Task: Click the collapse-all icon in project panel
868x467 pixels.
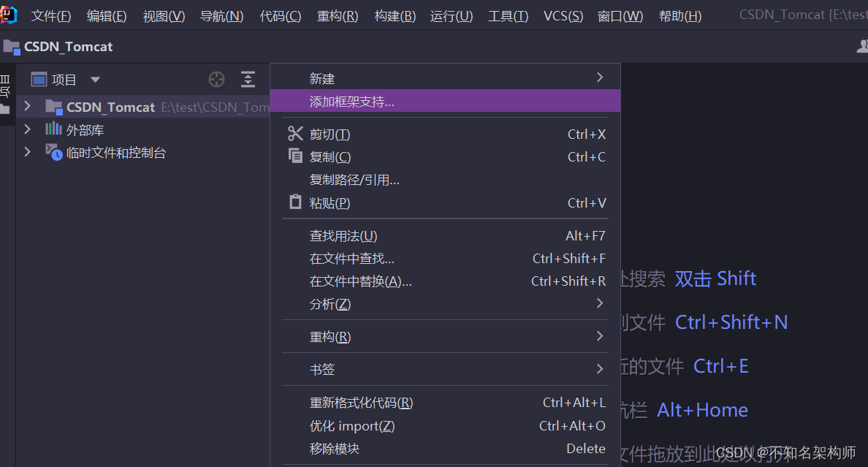Action: [247, 79]
